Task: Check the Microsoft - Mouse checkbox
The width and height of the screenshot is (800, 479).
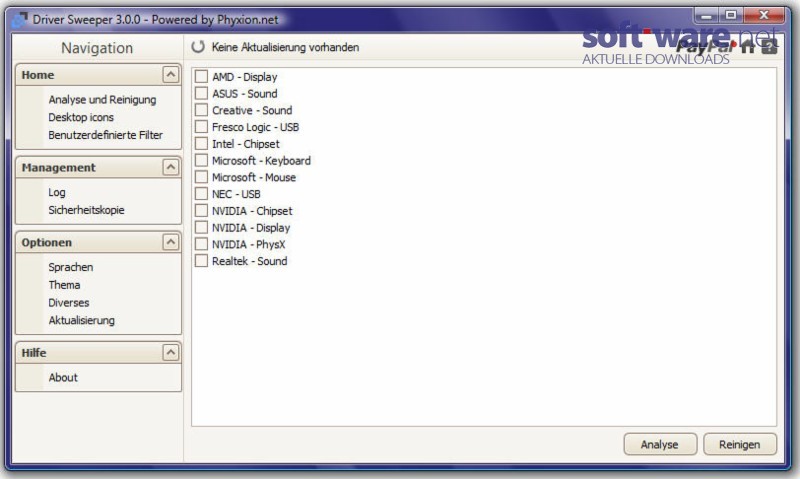Action: coord(202,177)
